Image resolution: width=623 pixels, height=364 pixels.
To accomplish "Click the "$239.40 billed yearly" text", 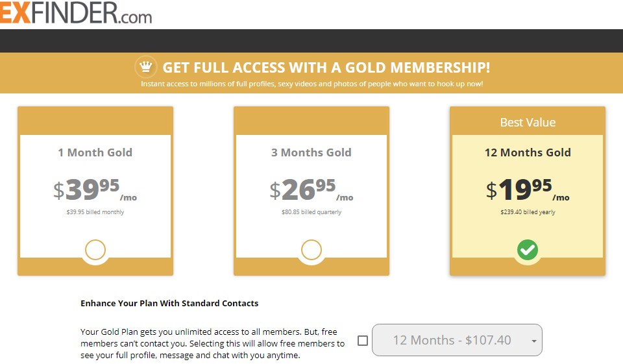I will (528, 212).
